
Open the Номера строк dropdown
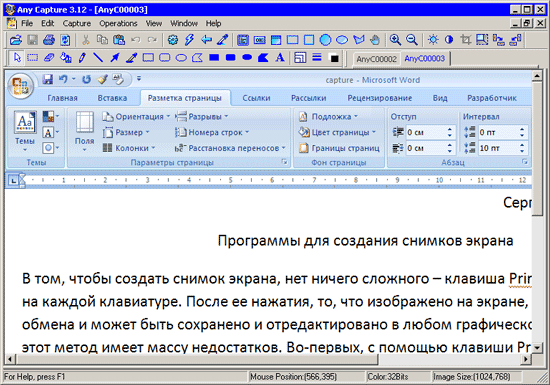(x=212, y=133)
